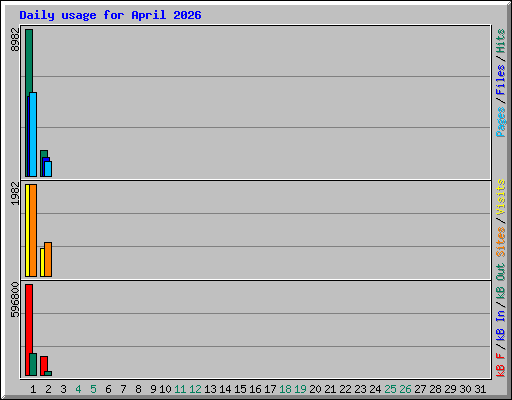Click day 21 on the x-axis
The image size is (512, 400).
330,389
